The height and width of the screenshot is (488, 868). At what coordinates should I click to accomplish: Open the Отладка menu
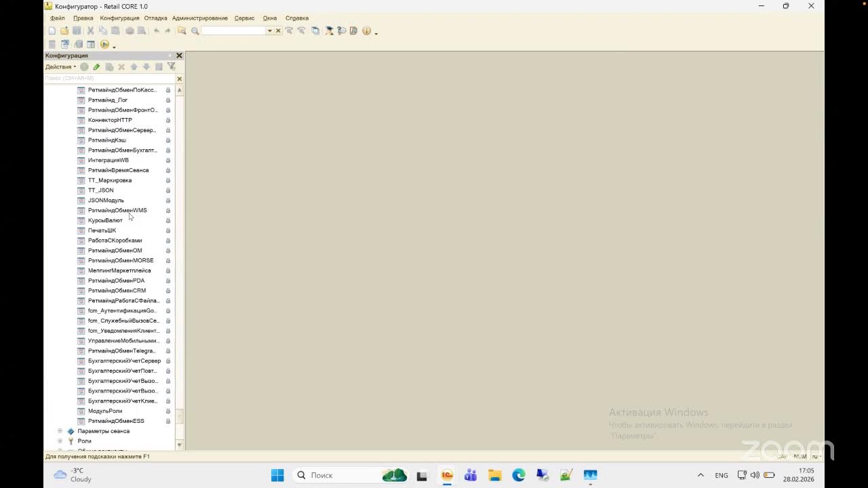pyautogui.click(x=155, y=18)
